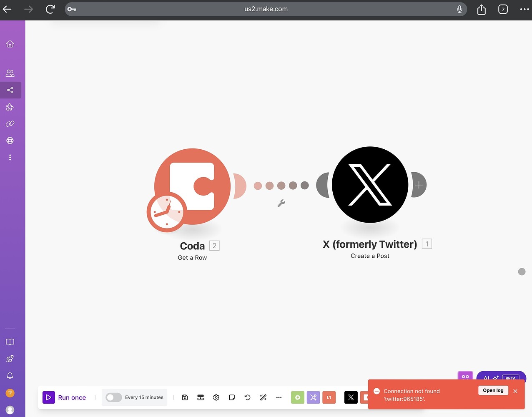
Task: Click Open log in the error notification
Action: [x=493, y=390]
